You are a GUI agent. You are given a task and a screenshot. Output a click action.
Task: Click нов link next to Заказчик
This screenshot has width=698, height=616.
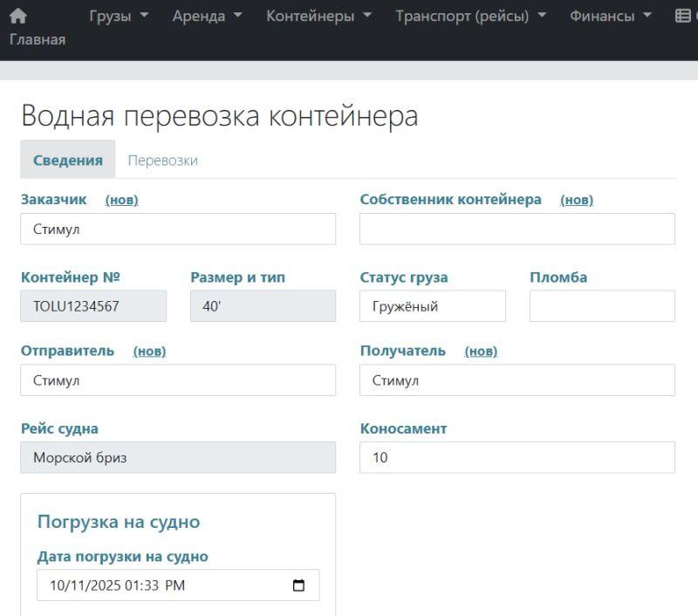pos(121,200)
